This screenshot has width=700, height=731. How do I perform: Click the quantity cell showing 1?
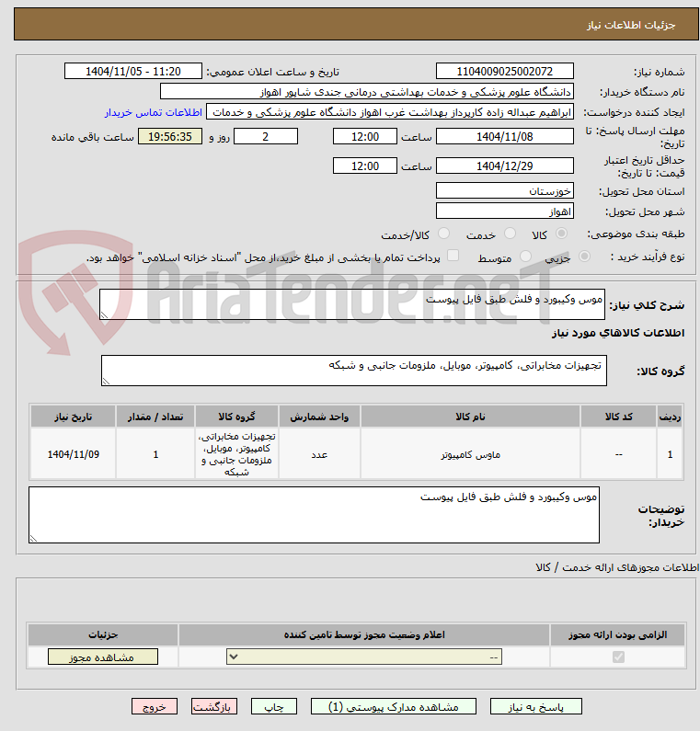(x=155, y=454)
